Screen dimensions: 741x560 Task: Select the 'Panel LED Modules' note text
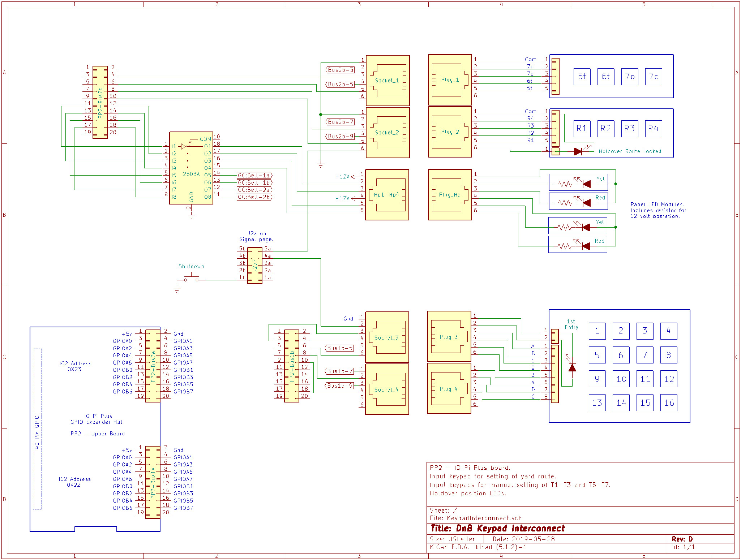coord(658,210)
